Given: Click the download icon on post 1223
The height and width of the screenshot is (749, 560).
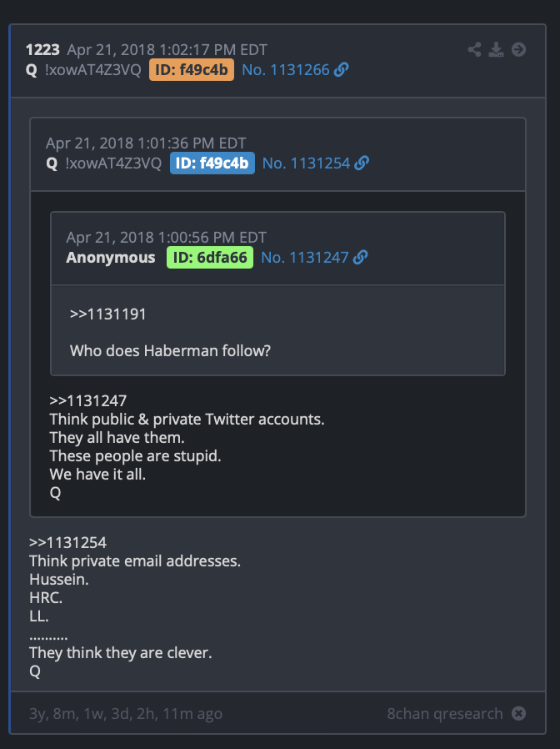Looking at the screenshot, I should (496, 49).
